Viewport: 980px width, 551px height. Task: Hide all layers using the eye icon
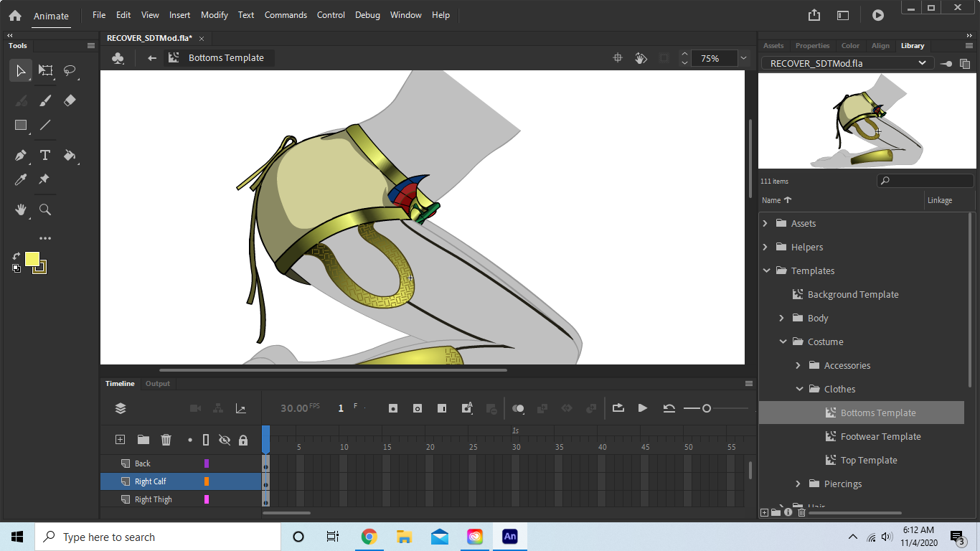click(225, 439)
